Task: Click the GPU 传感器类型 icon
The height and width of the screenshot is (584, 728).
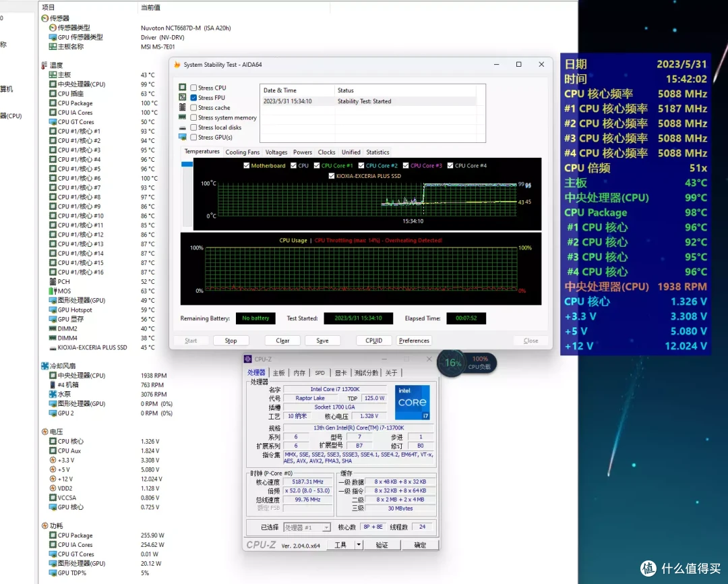Action: coord(53,37)
